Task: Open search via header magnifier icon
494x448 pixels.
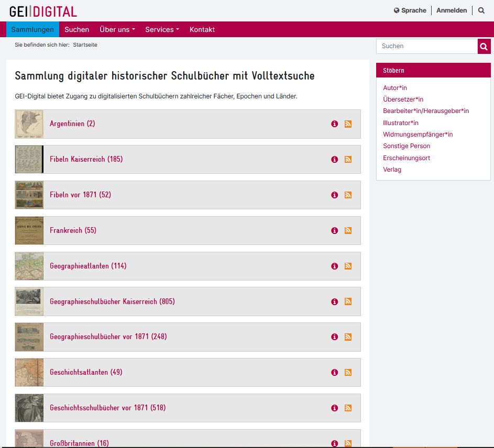Action: click(481, 10)
